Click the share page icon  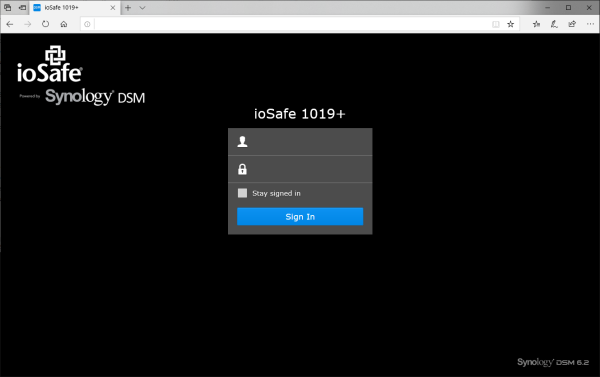point(572,24)
